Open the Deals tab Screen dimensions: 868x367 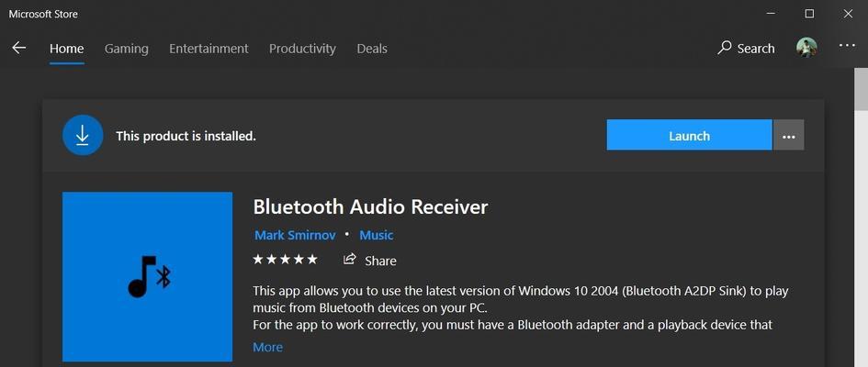pos(371,49)
